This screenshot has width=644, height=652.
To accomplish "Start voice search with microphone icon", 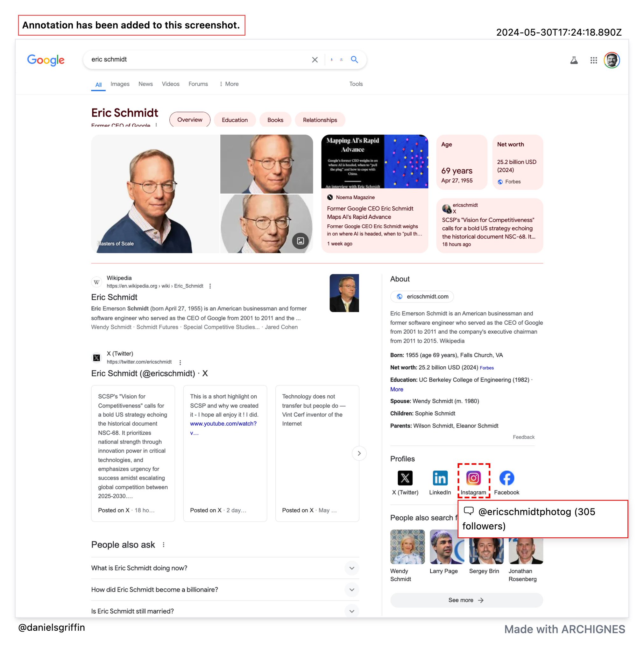I will pyautogui.click(x=331, y=60).
